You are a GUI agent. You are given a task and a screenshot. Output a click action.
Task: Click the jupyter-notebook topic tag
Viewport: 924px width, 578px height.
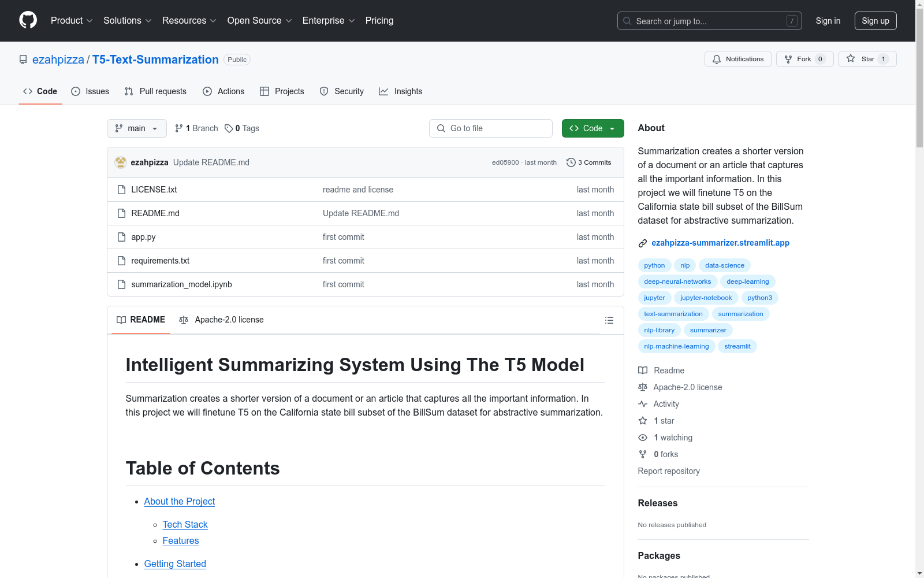(706, 298)
